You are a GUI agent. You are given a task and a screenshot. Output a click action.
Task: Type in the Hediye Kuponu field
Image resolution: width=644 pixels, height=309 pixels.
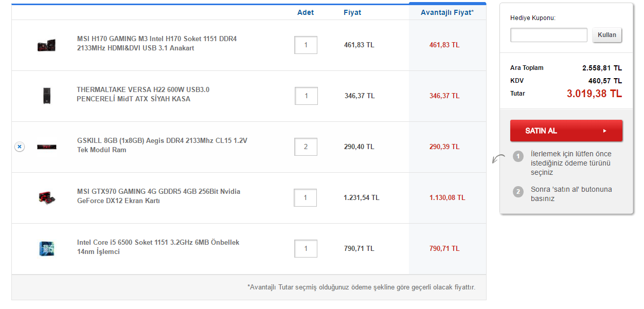[x=548, y=35]
